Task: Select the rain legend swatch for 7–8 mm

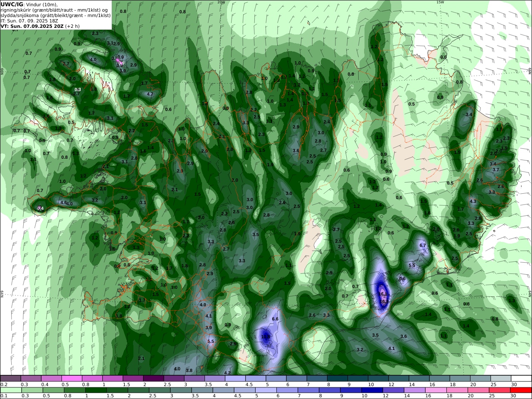Action: [x=308, y=390]
